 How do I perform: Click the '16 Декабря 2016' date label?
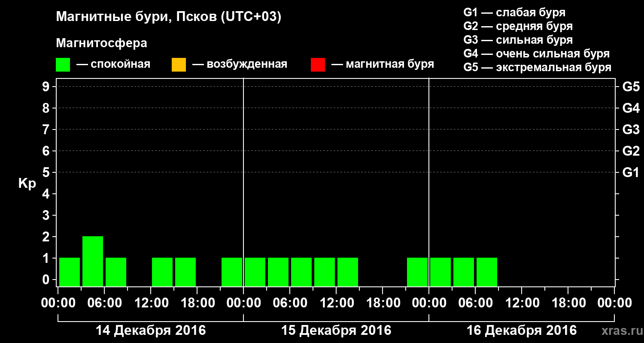522,331
